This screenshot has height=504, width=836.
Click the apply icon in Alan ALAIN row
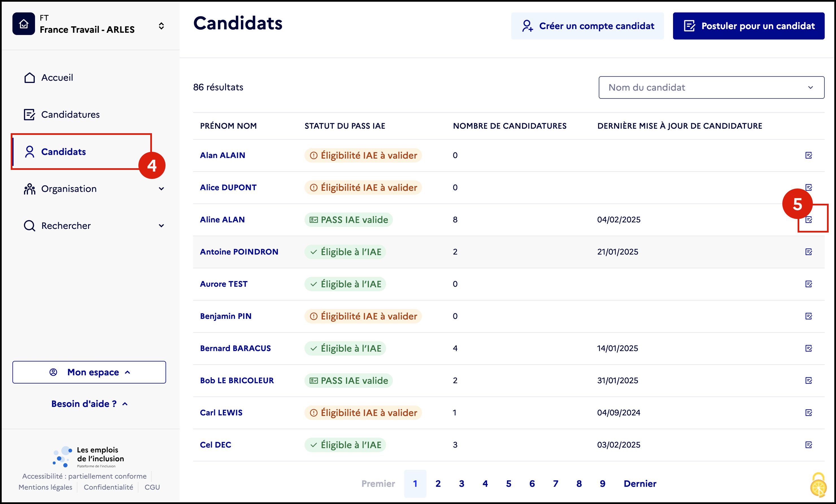pyautogui.click(x=809, y=155)
